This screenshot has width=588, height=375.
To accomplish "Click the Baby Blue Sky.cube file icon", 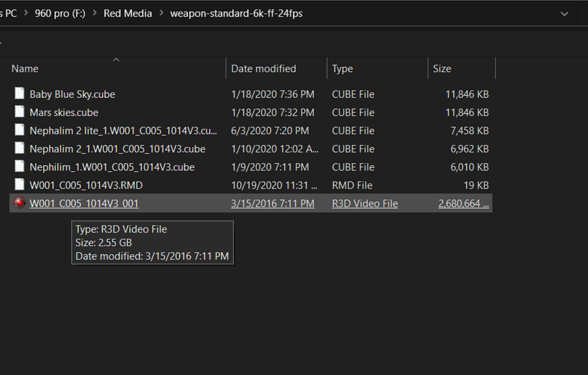I will point(19,94).
